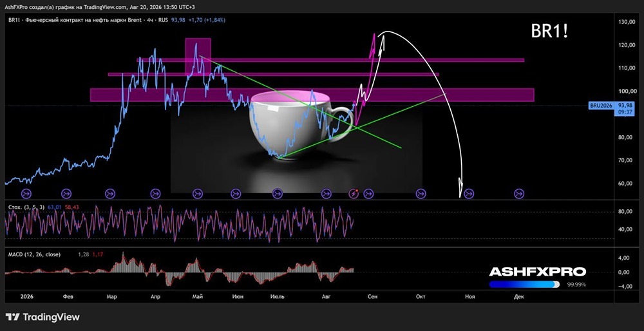
Task: Open the event marker above the Окт label
Action: tap(421, 193)
